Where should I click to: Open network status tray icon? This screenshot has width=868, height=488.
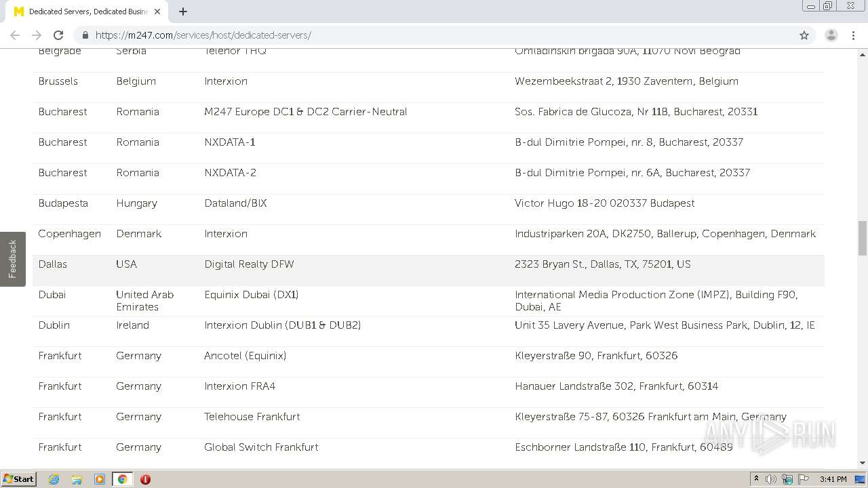tap(787, 479)
